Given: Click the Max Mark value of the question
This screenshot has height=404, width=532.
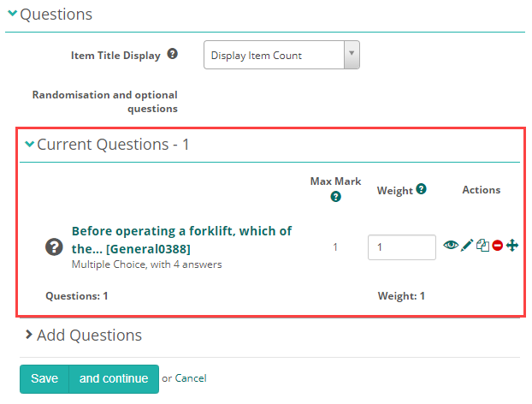Looking at the screenshot, I should [335, 247].
